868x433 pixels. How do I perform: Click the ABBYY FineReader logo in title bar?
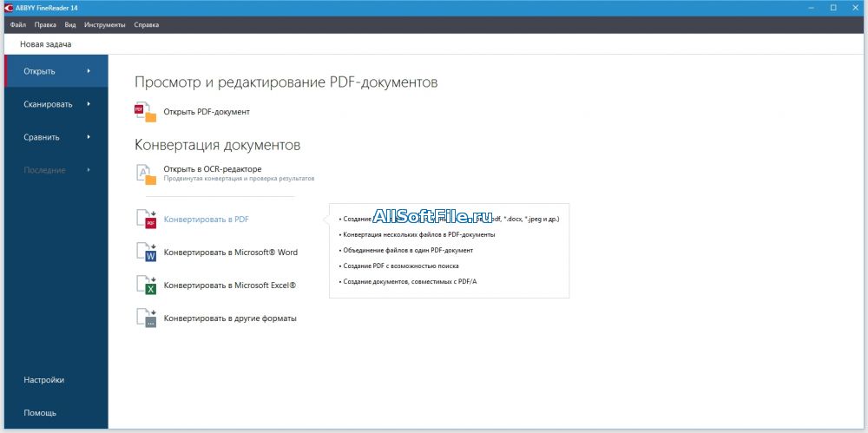click(x=8, y=8)
